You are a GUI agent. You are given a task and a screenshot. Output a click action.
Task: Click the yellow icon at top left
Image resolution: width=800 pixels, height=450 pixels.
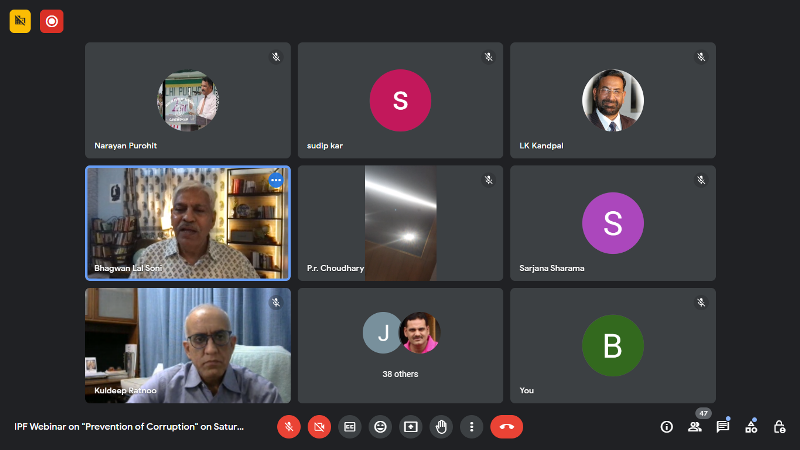[21, 20]
